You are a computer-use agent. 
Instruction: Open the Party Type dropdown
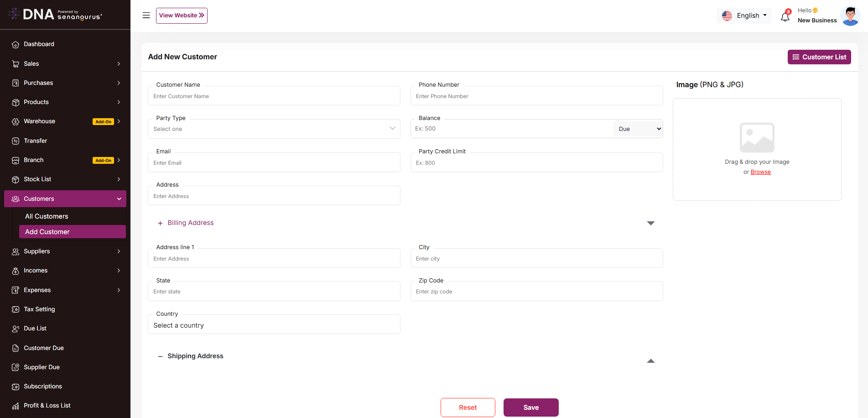(x=274, y=129)
